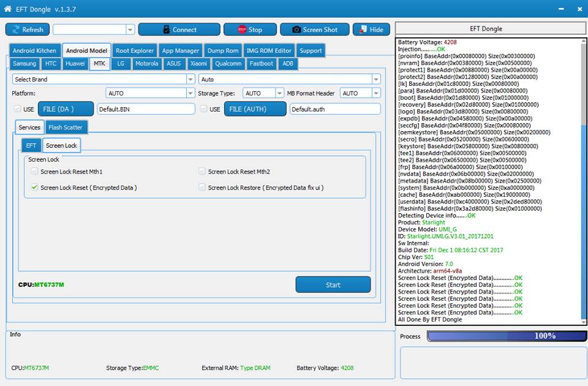Click the red Stop icon button

click(x=250, y=29)
